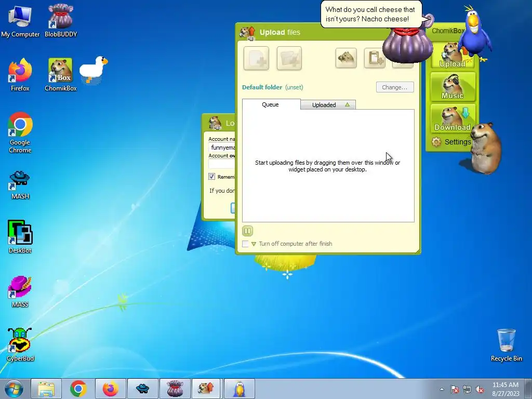Enable Turn off computer after finish checkbox
Screen dimensions: 532x399
point(245,244)
